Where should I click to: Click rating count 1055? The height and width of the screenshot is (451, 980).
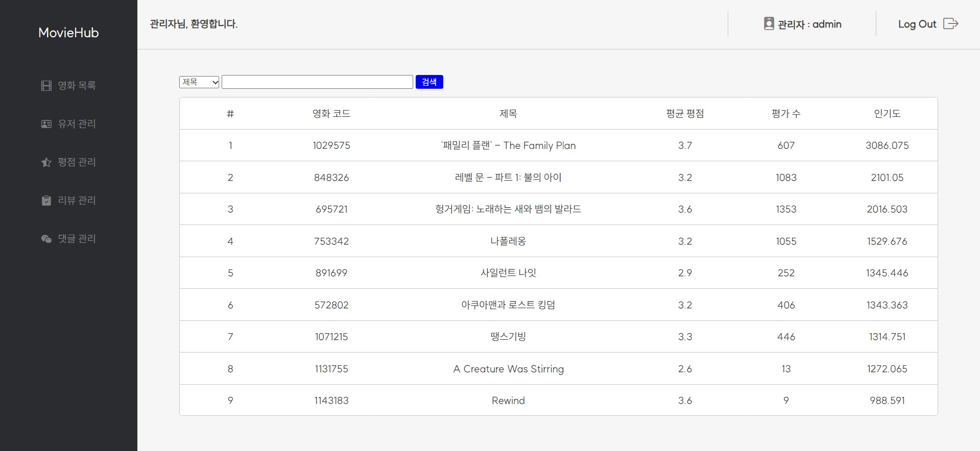(786, 241)
